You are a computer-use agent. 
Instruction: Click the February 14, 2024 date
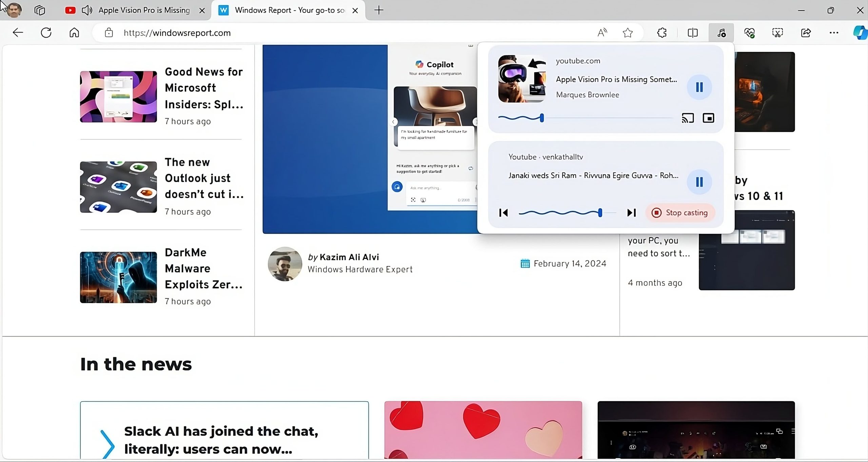pyautogui.click(x=570, y=264)
